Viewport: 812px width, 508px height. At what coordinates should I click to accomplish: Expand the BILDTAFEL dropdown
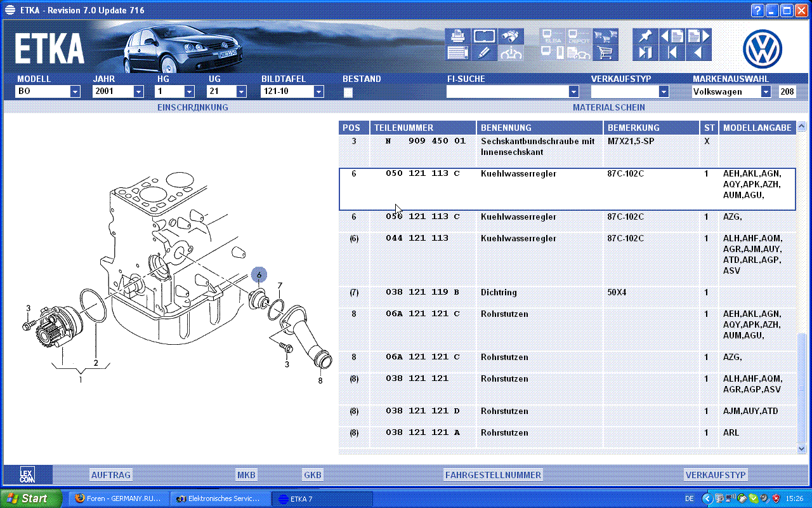[x=318, y=92]
